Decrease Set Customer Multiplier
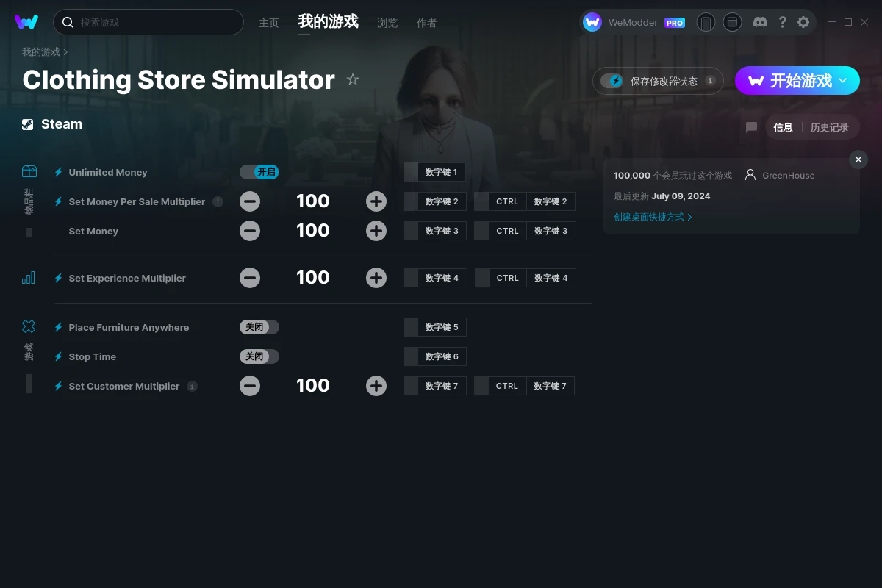882x588 pixels. coord(250,386)
